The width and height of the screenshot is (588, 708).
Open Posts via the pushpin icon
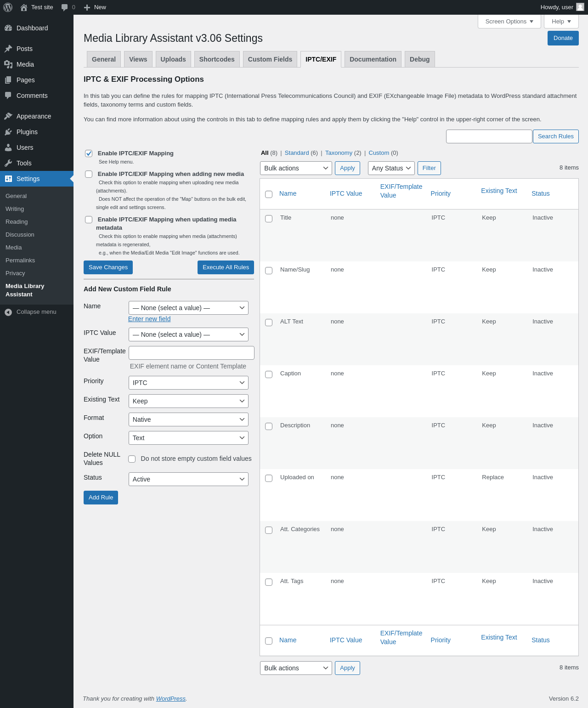(x=8, y=49)
